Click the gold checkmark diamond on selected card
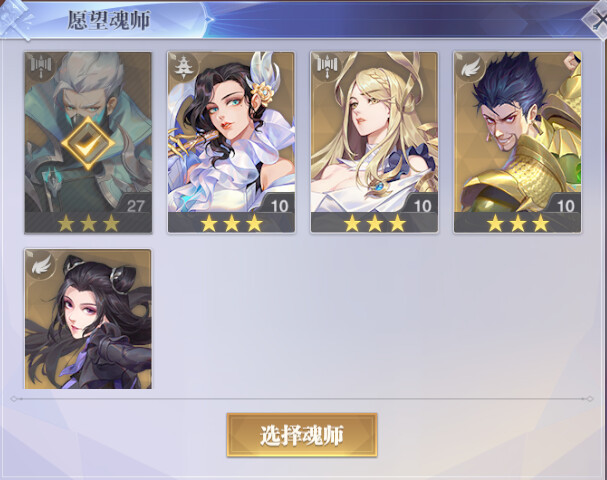The width and height of the screenshot is (607, 480). [88, 144]
